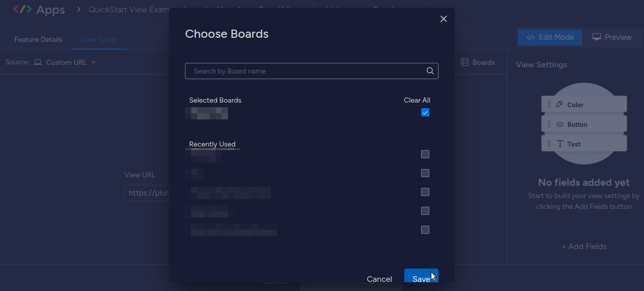Click the Apps logo icon
The height and width of the screenshot is (291, 644).
tap(22, 9)
